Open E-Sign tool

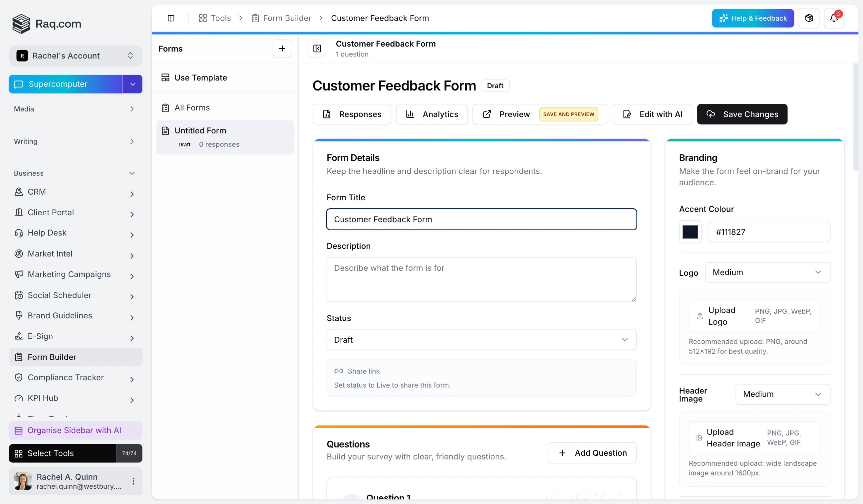pos(75,336)
